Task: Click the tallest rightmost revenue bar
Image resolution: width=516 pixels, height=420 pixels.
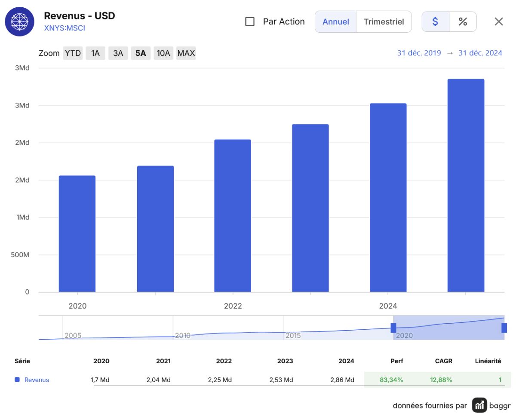Action: [466, 186]
